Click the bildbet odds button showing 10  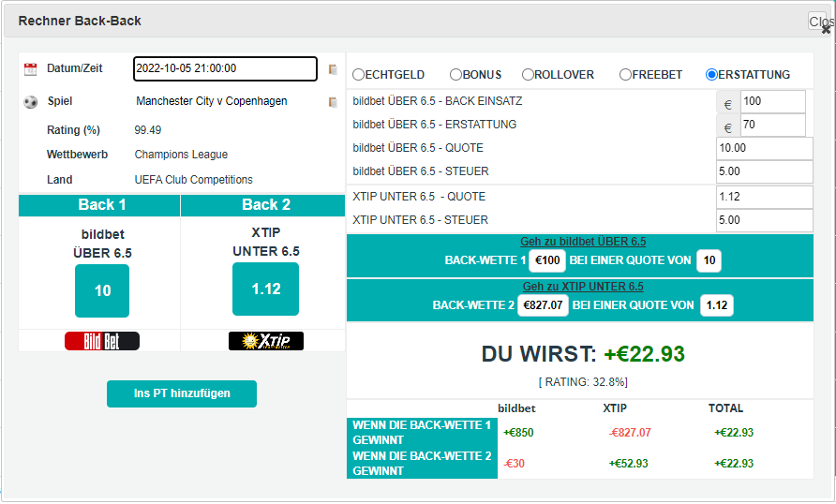pos(102,291)
